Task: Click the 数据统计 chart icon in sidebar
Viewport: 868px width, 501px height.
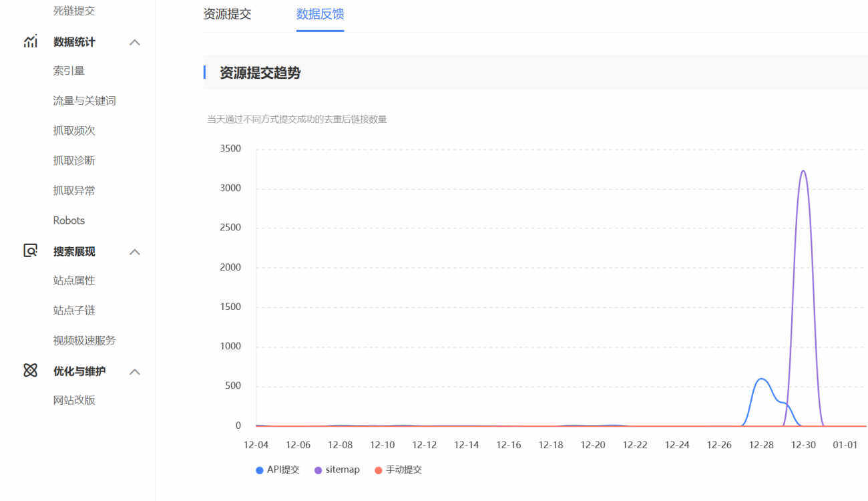Action: coord(31,42)
